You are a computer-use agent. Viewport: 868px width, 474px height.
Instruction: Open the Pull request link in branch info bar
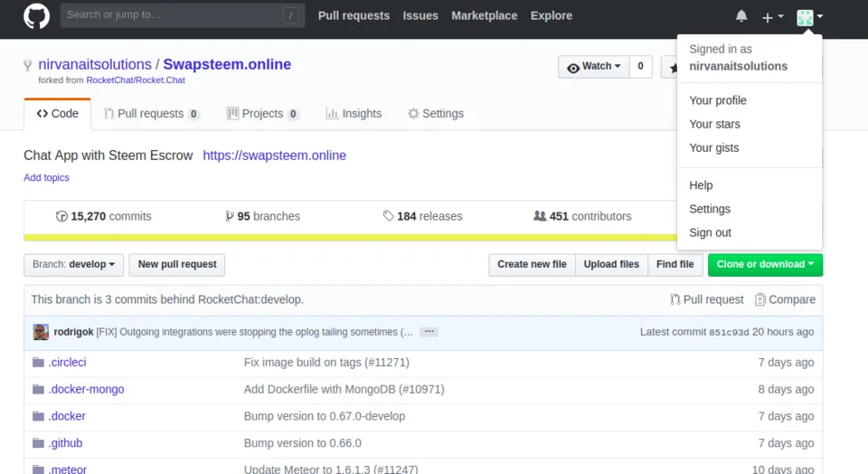pos(707,299)
